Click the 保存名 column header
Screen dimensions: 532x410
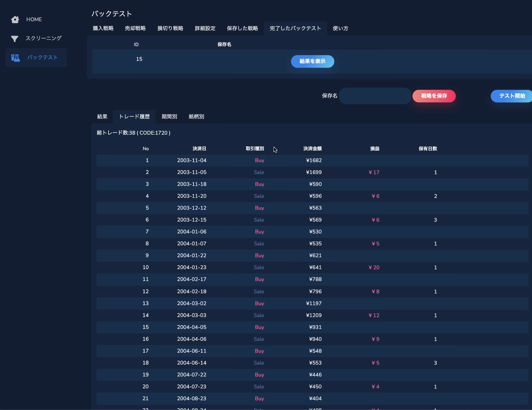pos(224,45)
